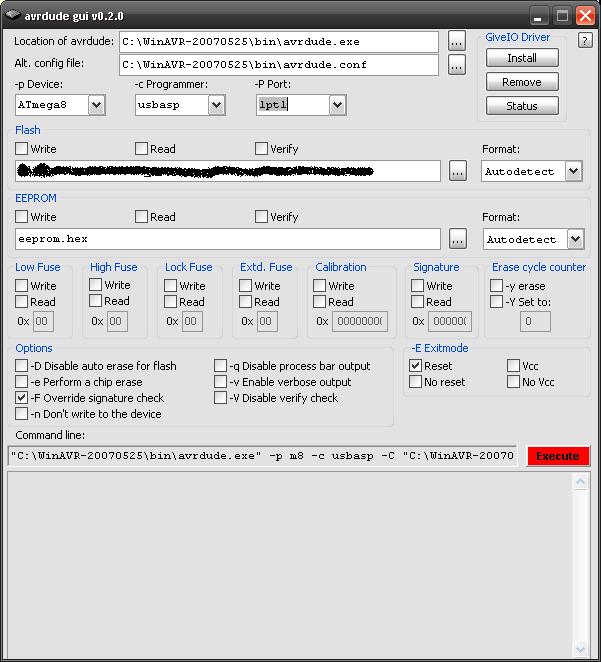The height and width of the screenshot is (662, 601).
Task: Check Signature Read
Action: coord(417,302)
